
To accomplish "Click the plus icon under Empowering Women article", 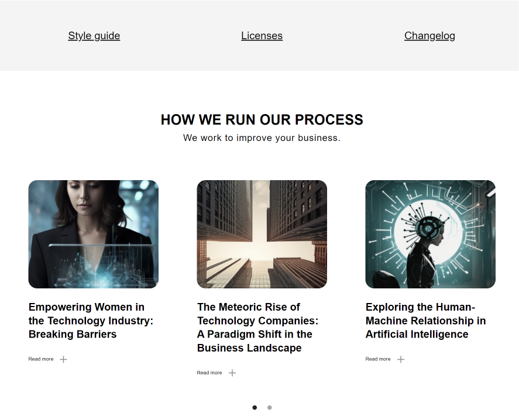I will click(64, 359).
